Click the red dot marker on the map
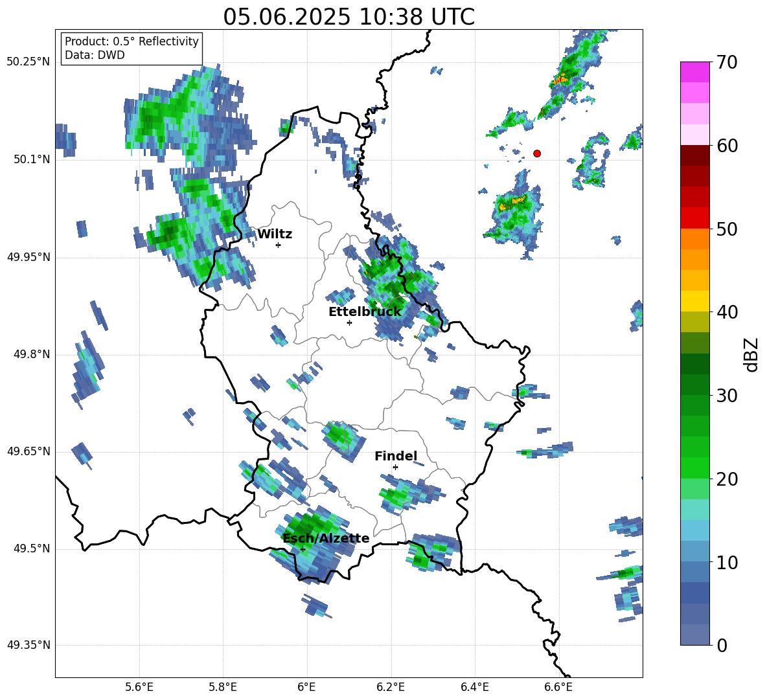The image size is (767, 700). tap(537, 153)
